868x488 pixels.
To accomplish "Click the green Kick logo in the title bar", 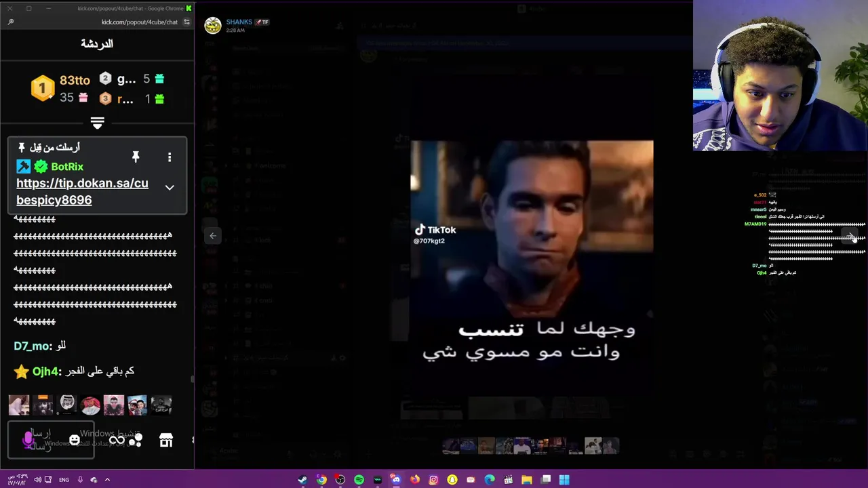I will click(x=189, y=8).
